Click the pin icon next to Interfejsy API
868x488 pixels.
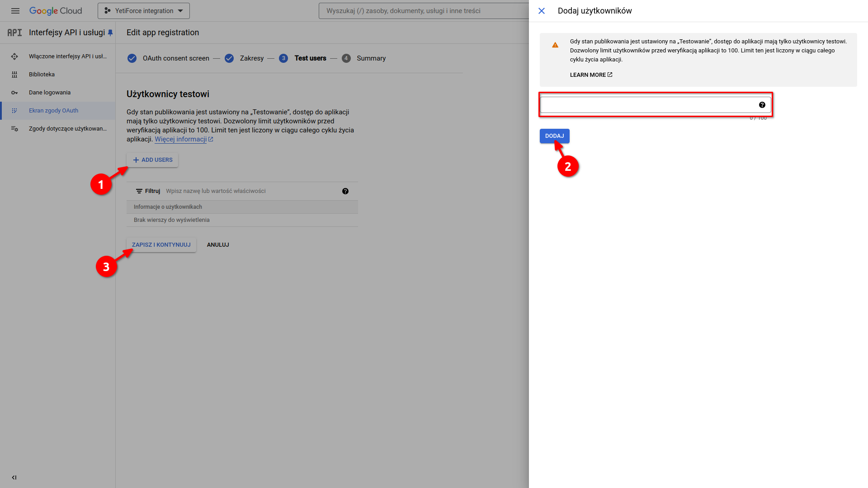[110, 33]
